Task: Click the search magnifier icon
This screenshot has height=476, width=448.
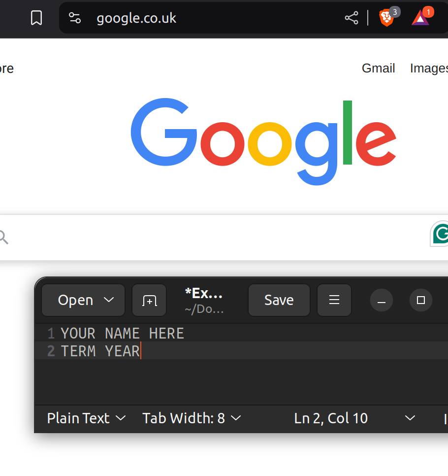Action: click(4, 237)
